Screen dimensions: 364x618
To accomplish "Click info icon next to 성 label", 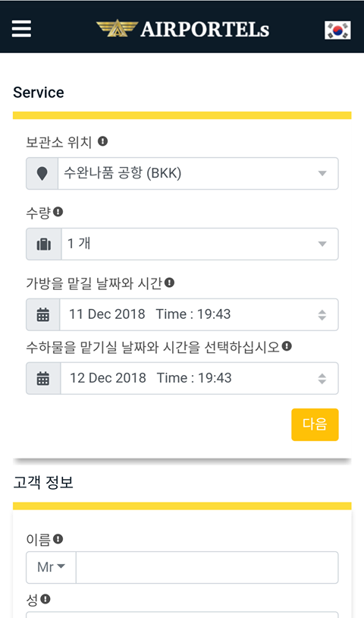I will click(45, 599).
